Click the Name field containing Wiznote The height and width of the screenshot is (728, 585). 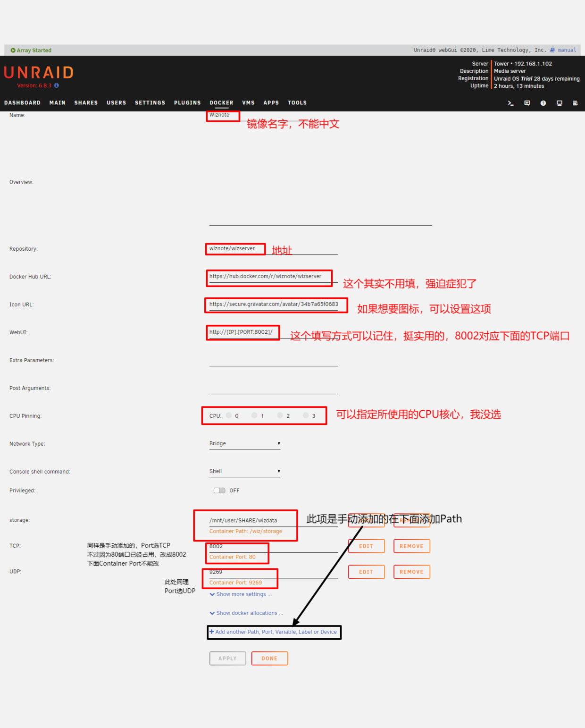(x=274, y=115)
